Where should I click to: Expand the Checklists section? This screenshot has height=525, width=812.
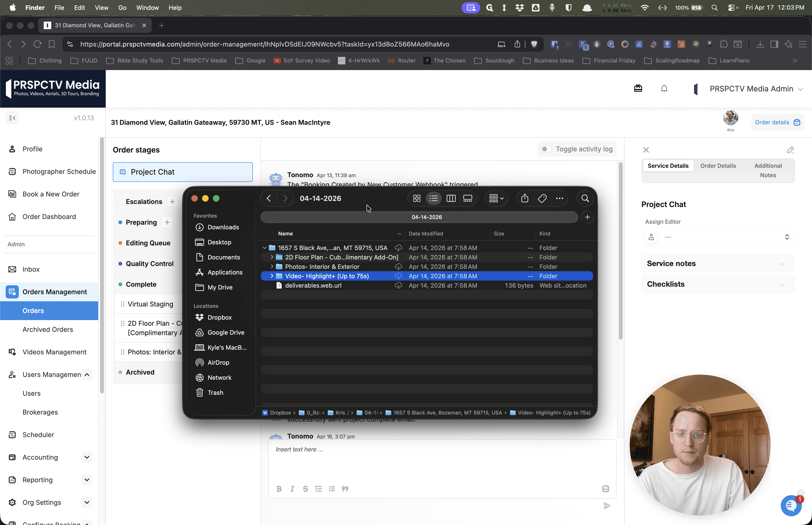718,284
